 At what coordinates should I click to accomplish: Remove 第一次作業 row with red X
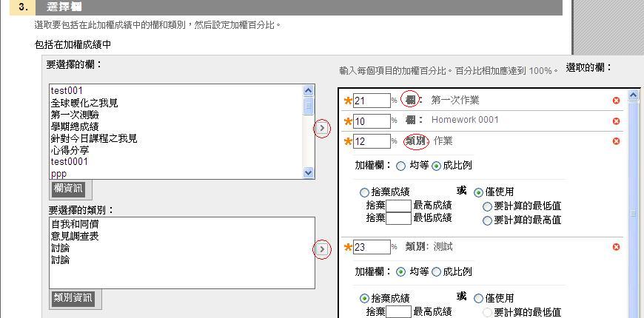[x=616, y=101]
